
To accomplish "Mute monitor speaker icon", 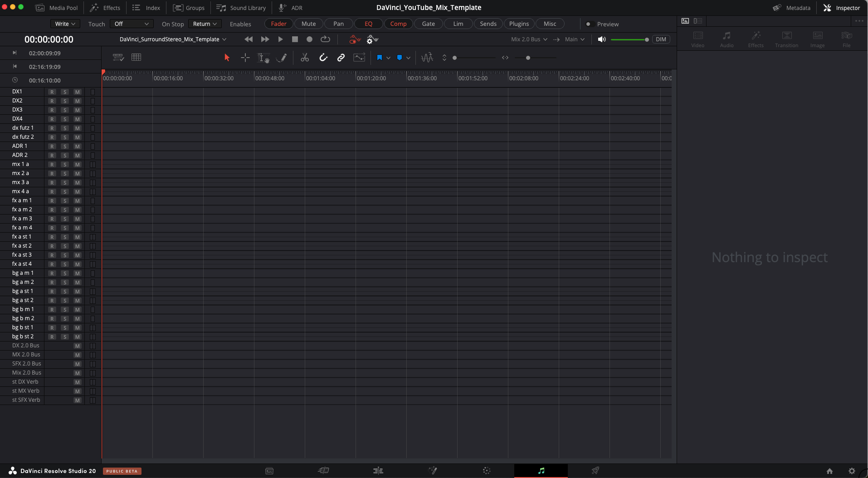I will tap(602, 39).
